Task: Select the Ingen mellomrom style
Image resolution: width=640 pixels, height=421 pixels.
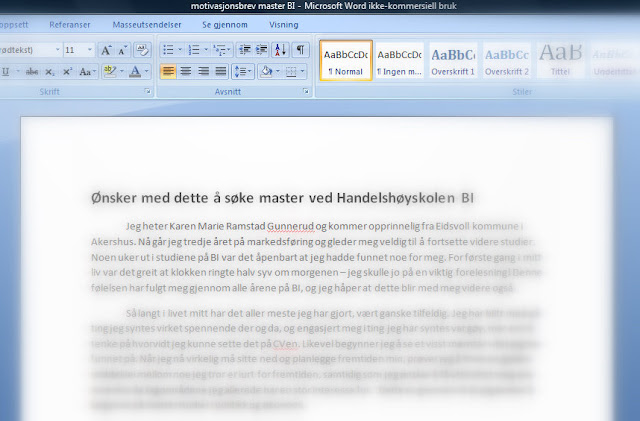Action: [x=400, y=60]
